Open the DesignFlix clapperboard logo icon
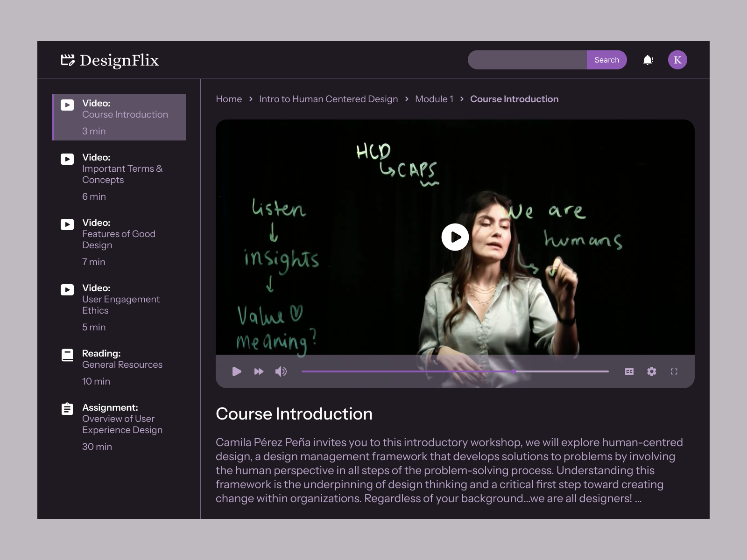 click(x=67, y=59)
